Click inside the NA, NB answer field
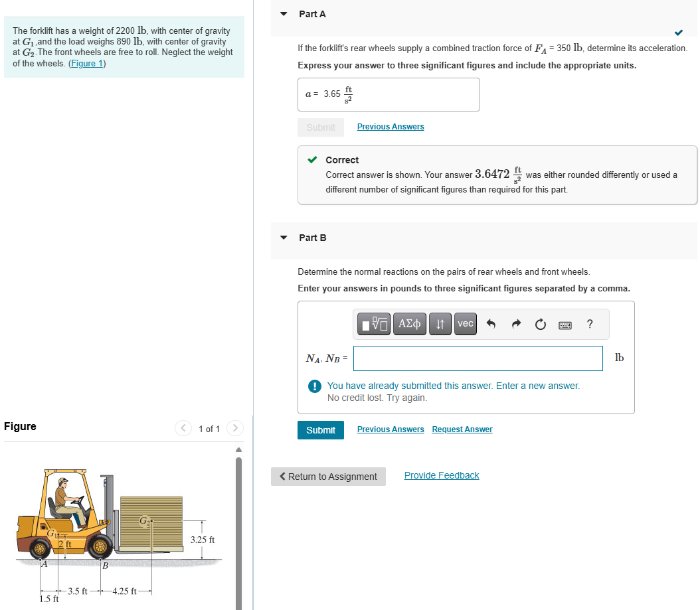The width and height of the screenshot is (700, 610). 478,358
